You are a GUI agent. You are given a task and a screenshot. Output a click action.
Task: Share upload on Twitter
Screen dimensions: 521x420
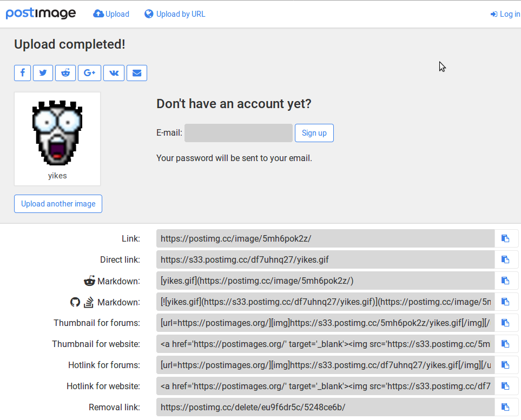click(x=43, y=73)
